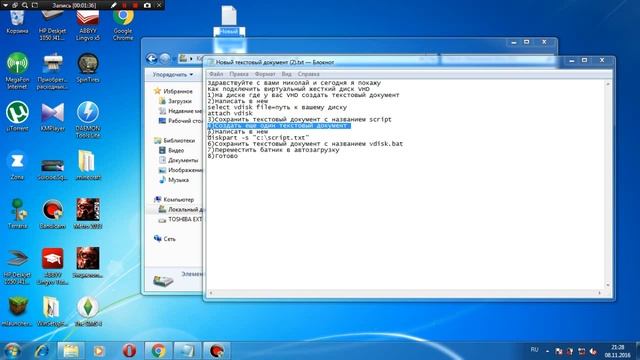Image resolution: width=640 pixels, height=360 pixels.
Task: Show hidden tray icons arrow
Action: (548, 351)
